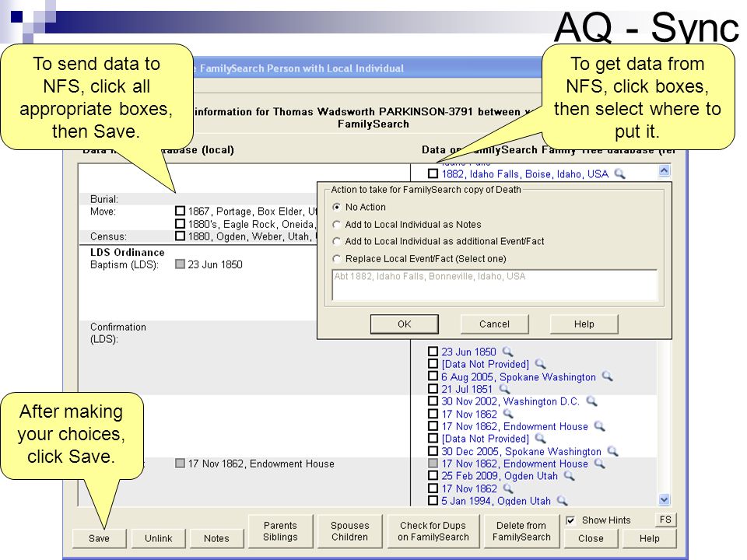Viewport: 747px width, 560px height.
Task: Click the 30 Nov 2002, Washington D.C. link
Action: 510,402
